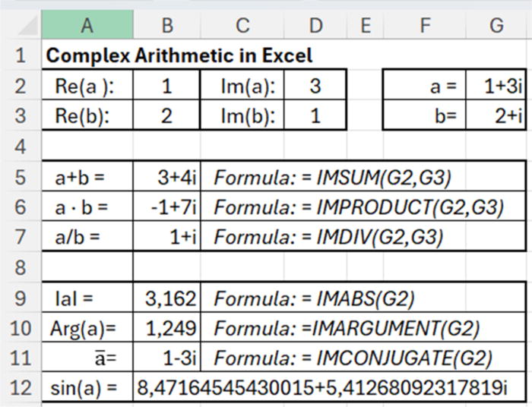The width and height of the screenshot is (532, 407).
Task: Click the cell showing 1+3i
Action: [x=496, y=85]
